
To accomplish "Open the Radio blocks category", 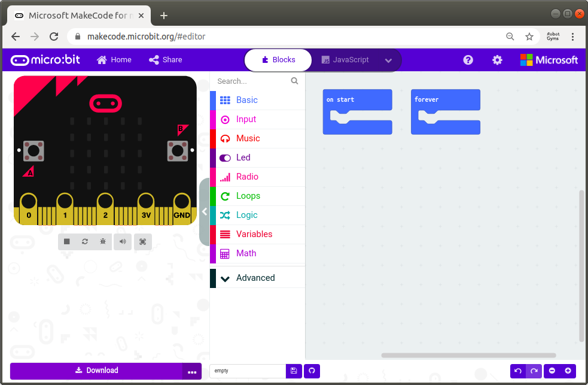I will (258, 177).
